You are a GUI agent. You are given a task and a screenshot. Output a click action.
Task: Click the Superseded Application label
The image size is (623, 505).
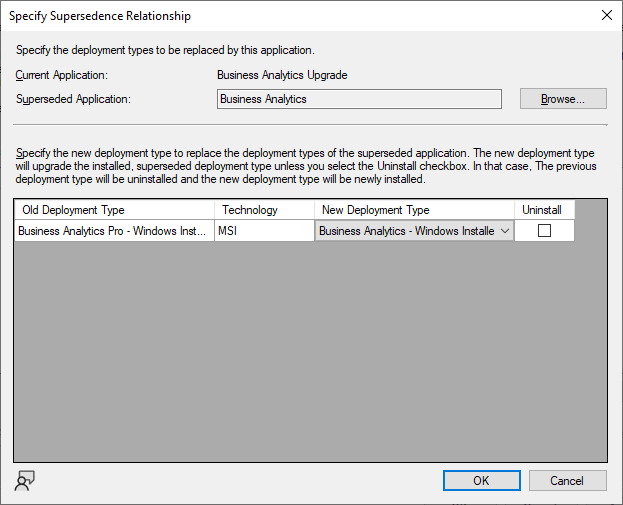(73, 99)
